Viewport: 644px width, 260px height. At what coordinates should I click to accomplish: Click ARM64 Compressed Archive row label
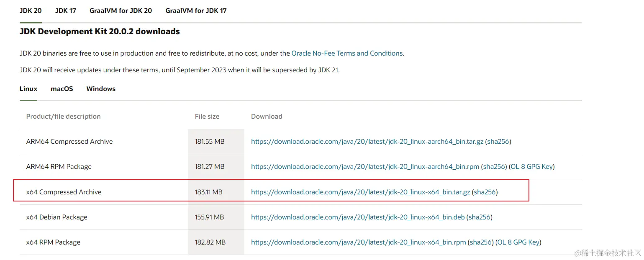pyautogui.click(x=69, y=141)
